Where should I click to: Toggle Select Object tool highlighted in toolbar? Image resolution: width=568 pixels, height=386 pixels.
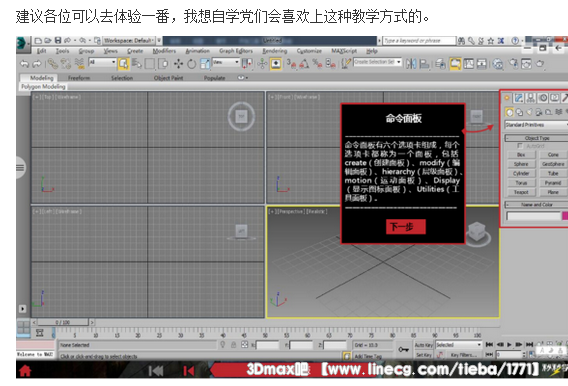tap(124, 64)
